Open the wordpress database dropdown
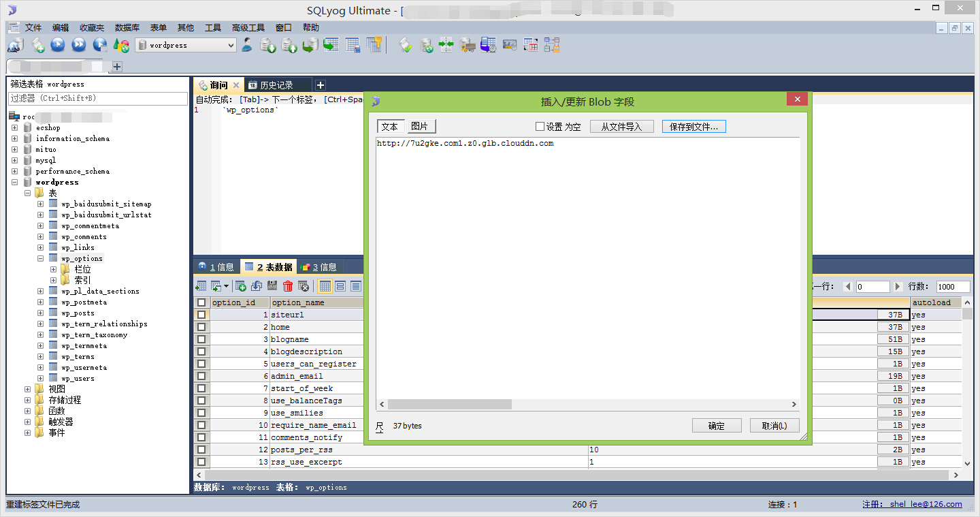This screenshot has height=517, width=980. pos(186,45)
